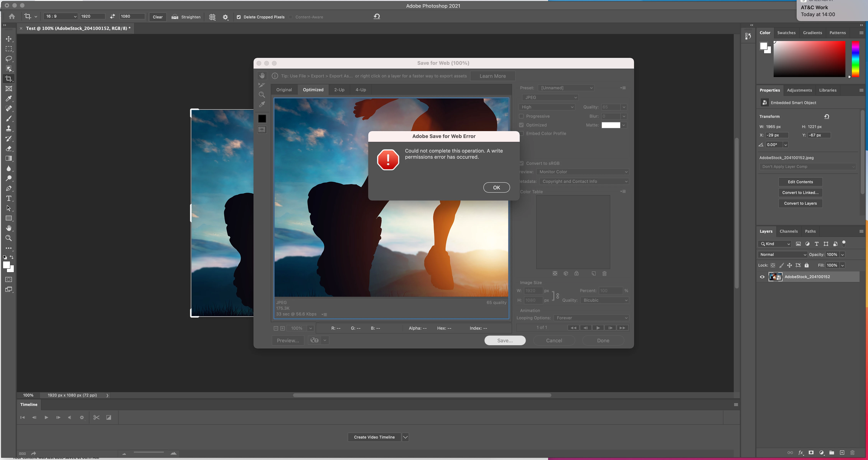Select the Move tool
The height and width of the screenshot is (460, 868).
9,39
